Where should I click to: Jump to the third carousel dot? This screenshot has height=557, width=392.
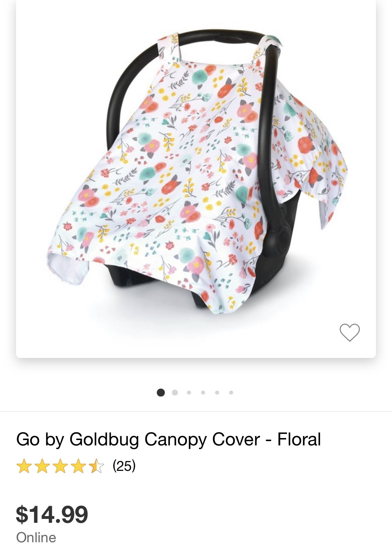coord(189,392)
